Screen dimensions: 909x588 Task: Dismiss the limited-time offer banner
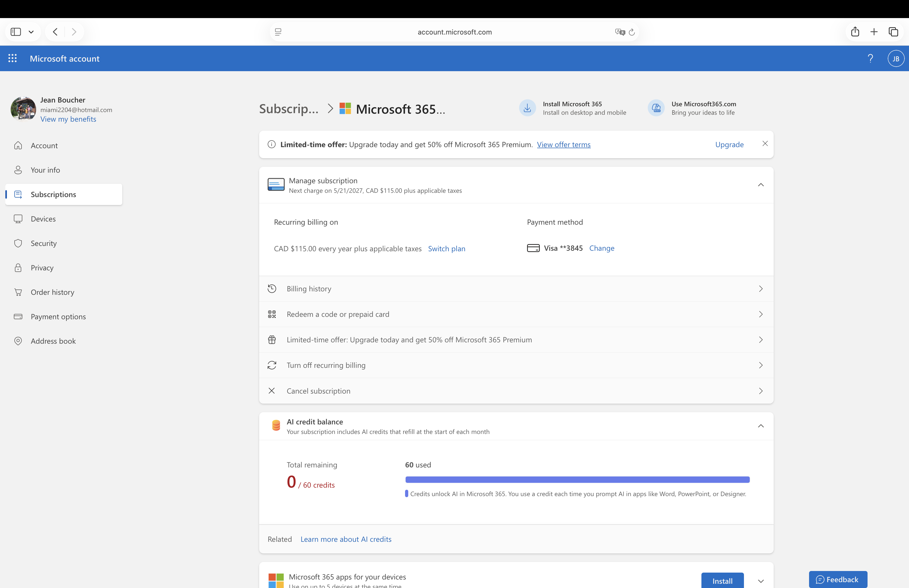point(765,143)
